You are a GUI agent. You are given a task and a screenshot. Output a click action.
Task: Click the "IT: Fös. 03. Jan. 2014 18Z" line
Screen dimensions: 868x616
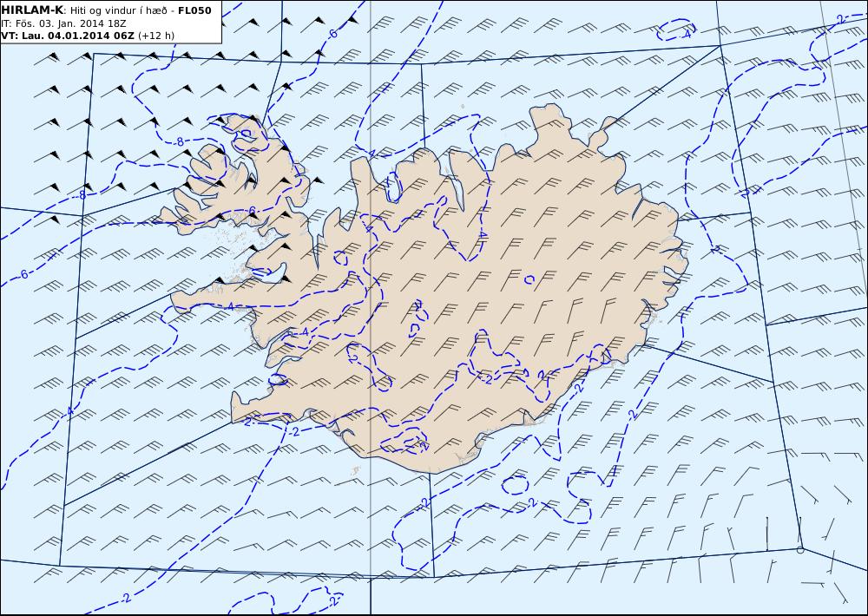(63, 23)
